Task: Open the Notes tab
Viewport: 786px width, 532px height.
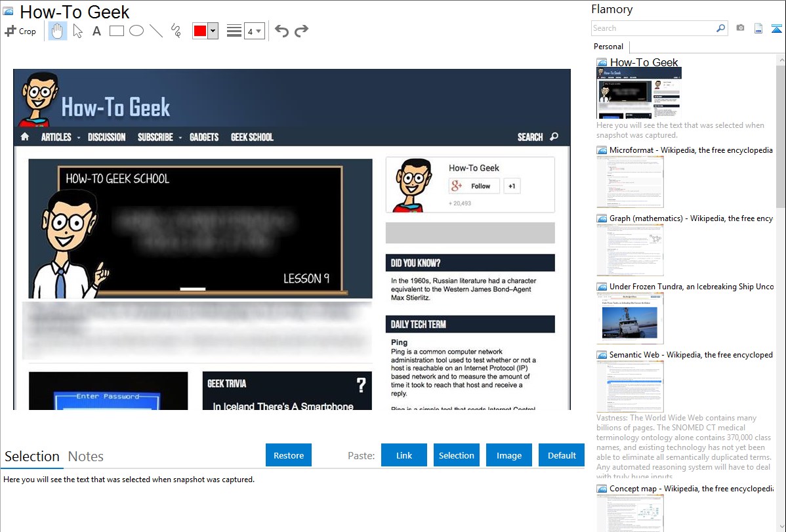Action: coord(86,457)
